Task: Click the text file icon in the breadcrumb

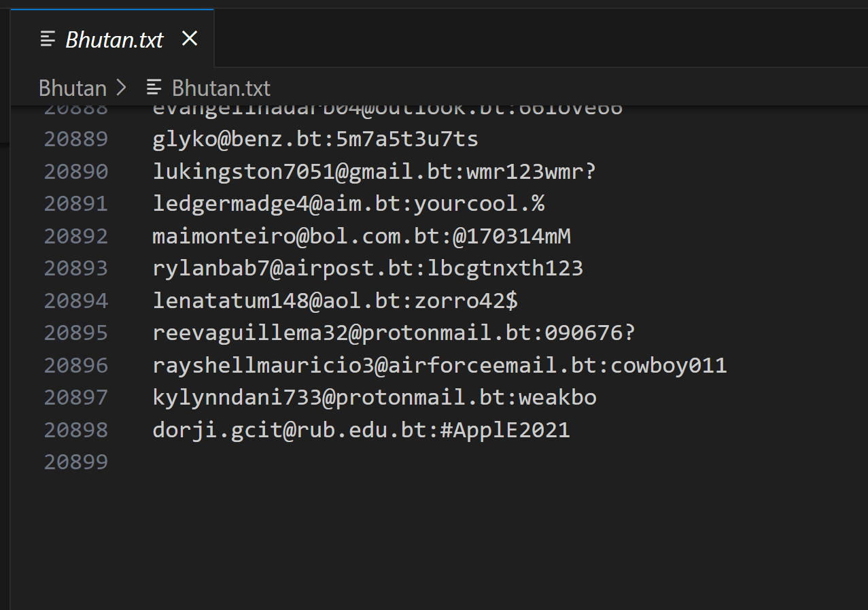Action: coord(155,88)
